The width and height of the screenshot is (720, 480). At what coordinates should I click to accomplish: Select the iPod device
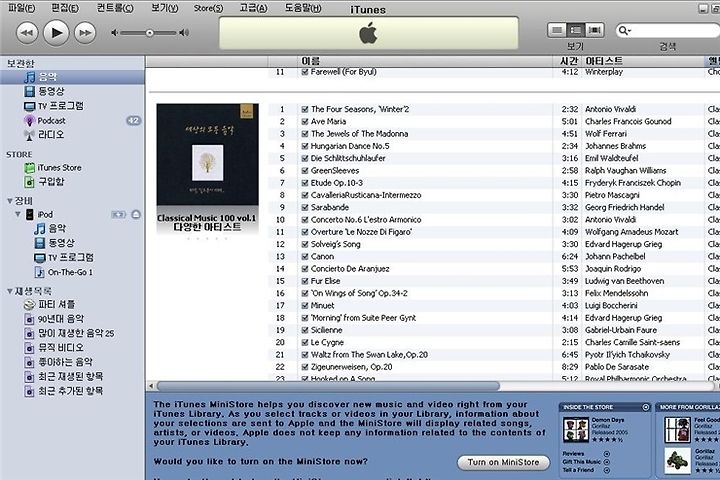tap(45, 215)
